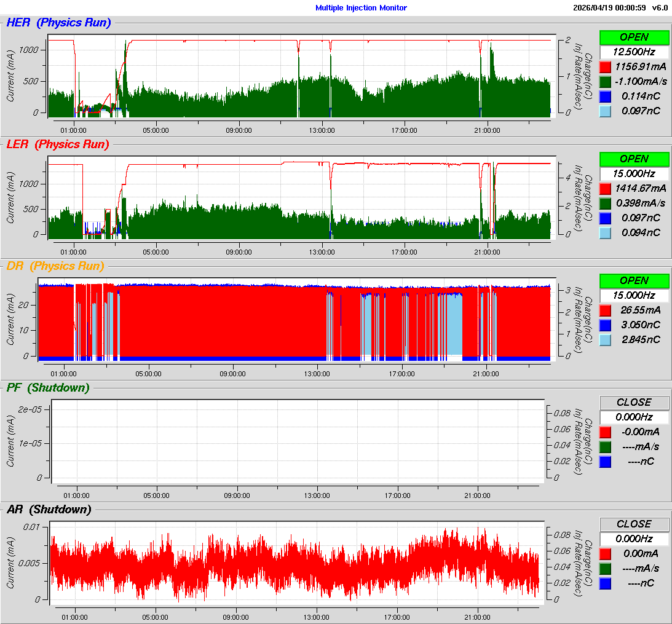
Task: Click the blue swatch beside 3.050nC
Action: tap(605, 325)
